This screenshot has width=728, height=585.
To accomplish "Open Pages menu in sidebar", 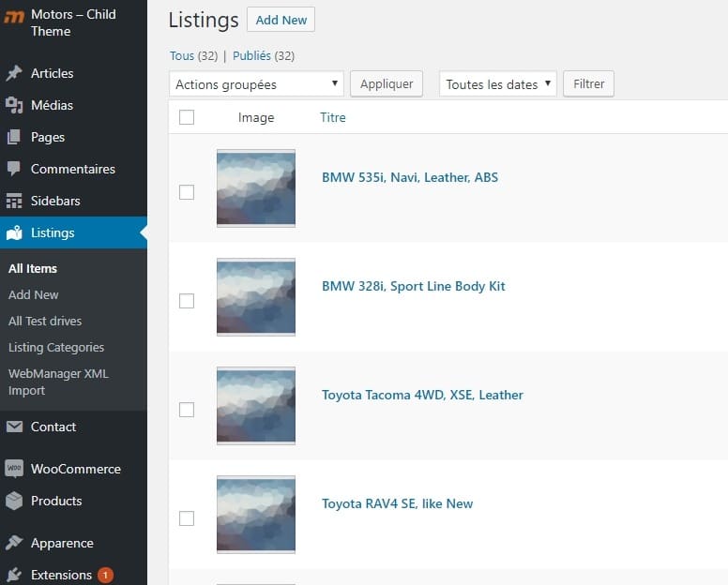I will (x=73, y=137).
